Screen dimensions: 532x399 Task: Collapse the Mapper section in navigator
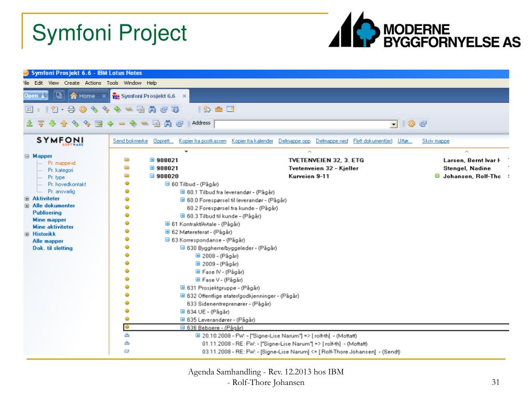[x=27, y=156]
